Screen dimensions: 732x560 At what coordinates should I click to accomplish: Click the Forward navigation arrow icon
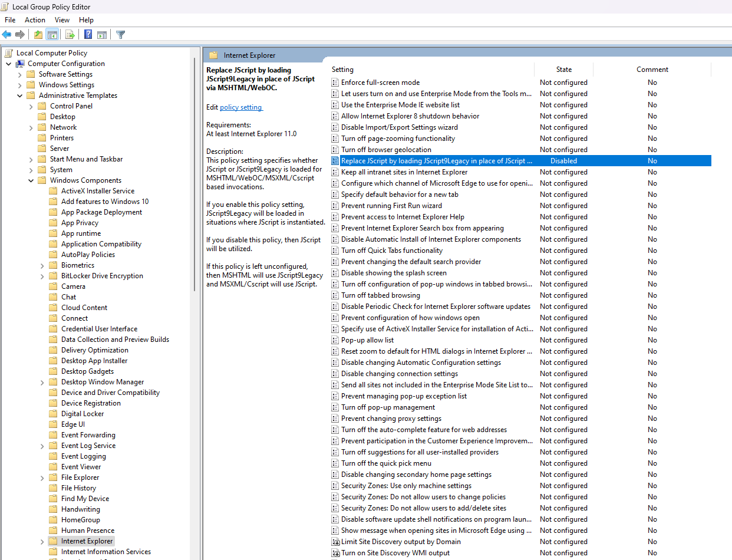pos(19,34)
